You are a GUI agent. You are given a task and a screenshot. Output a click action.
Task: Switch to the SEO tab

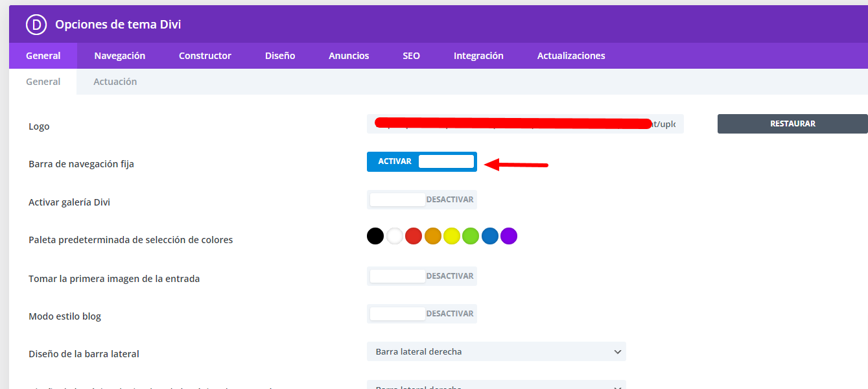[411, 56]
